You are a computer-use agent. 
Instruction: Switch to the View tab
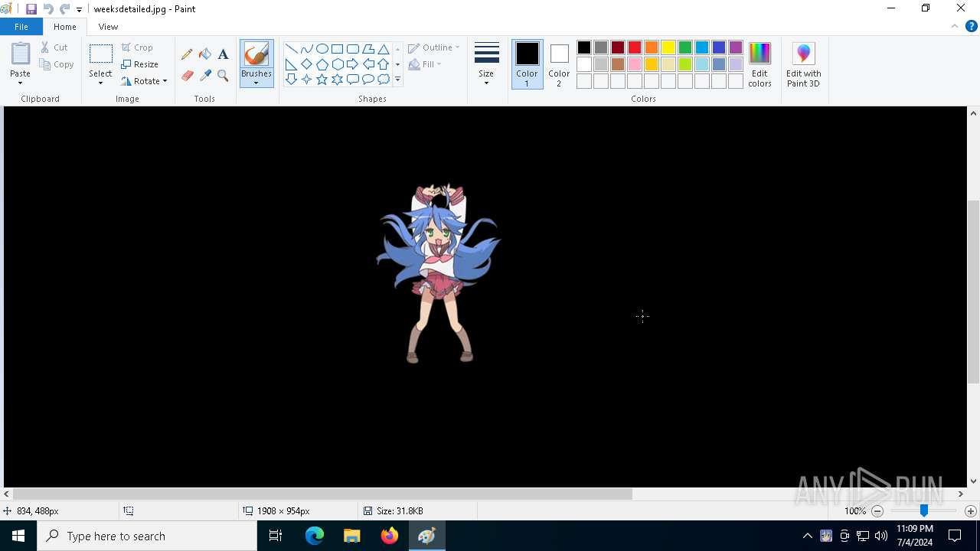(108, 27)
